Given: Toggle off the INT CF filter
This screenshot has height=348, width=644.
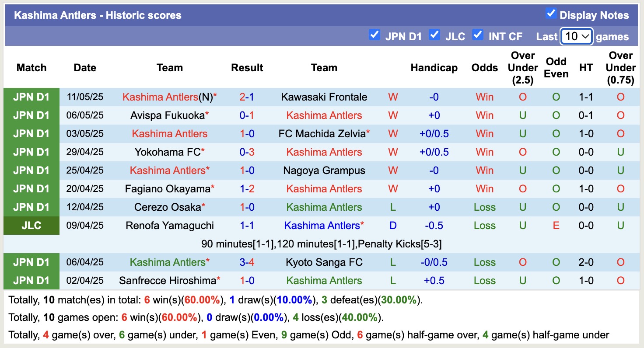Looking at the screenshot, I should pos(478,35).
